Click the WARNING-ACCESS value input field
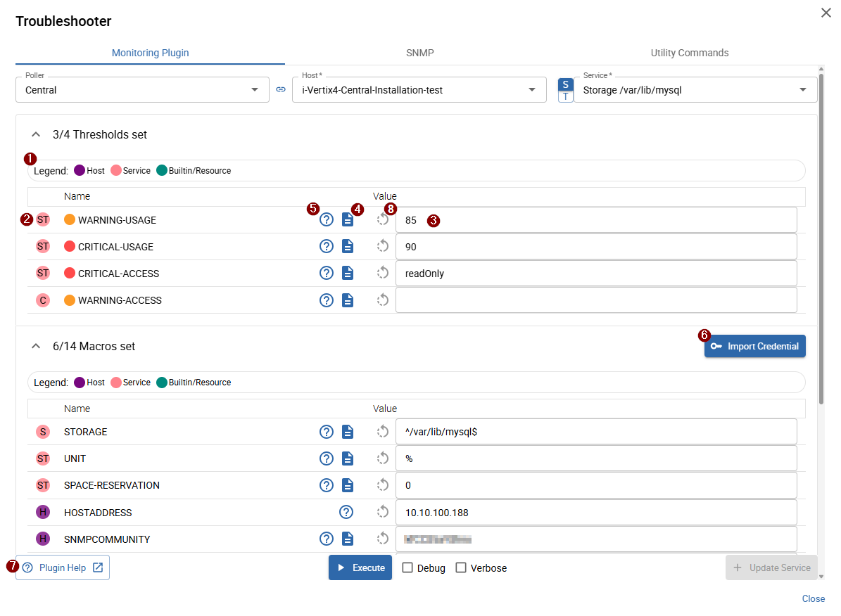The image size is (841, 616). click(595, 300)
